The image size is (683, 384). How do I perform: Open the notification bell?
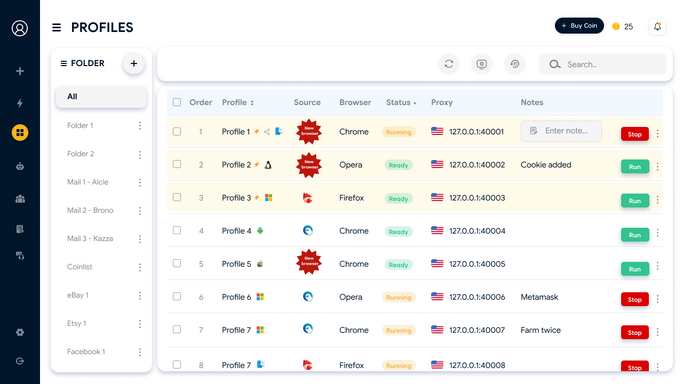[x=657, y=27]
